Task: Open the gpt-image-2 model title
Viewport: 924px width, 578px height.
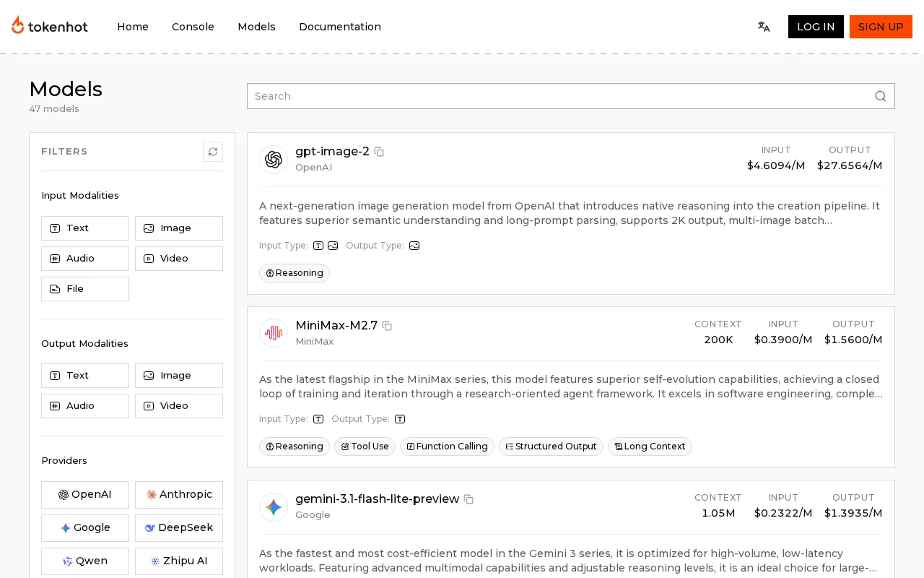Action: click(332, 152)
